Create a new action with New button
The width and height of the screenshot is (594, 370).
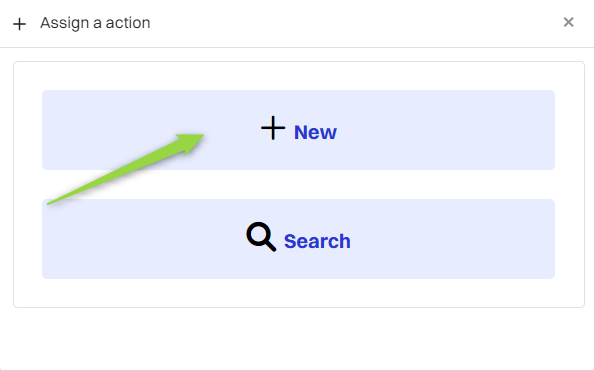(299, 130)
